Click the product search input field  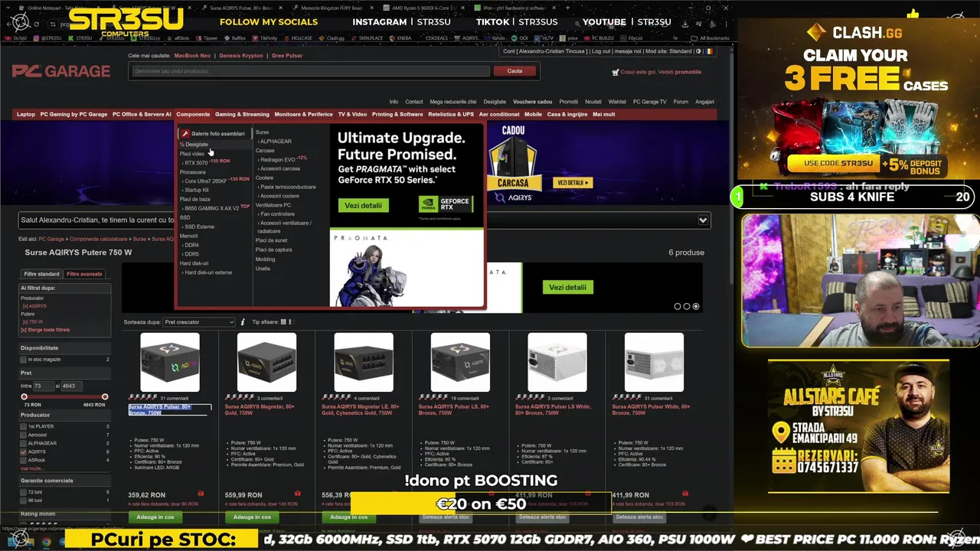(x=310, y=71)
